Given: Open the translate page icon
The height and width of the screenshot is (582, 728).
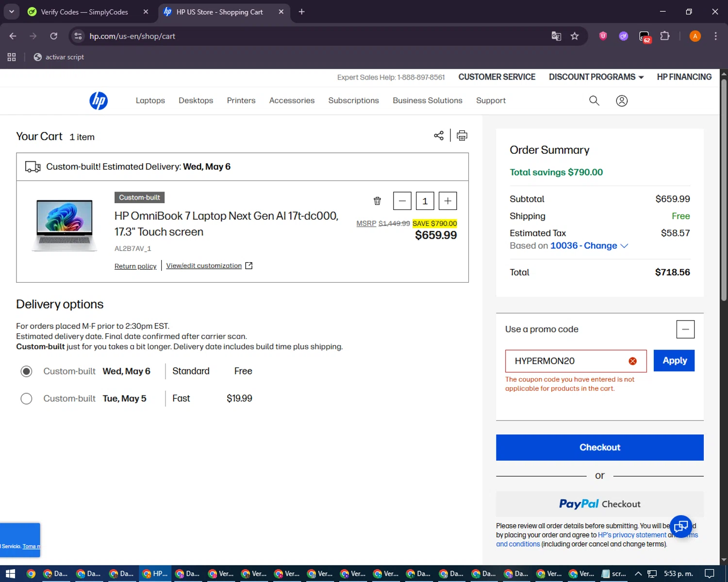Looking at the screenshot, I should [x=556, y=36].
